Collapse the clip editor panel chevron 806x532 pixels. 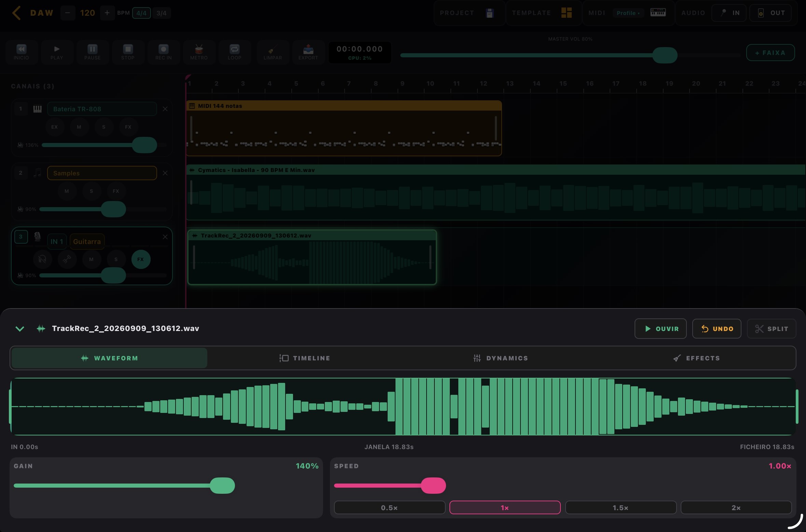20,329
